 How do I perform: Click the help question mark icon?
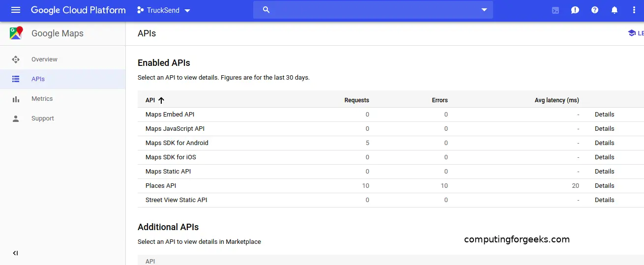click(x=595, y=10)
